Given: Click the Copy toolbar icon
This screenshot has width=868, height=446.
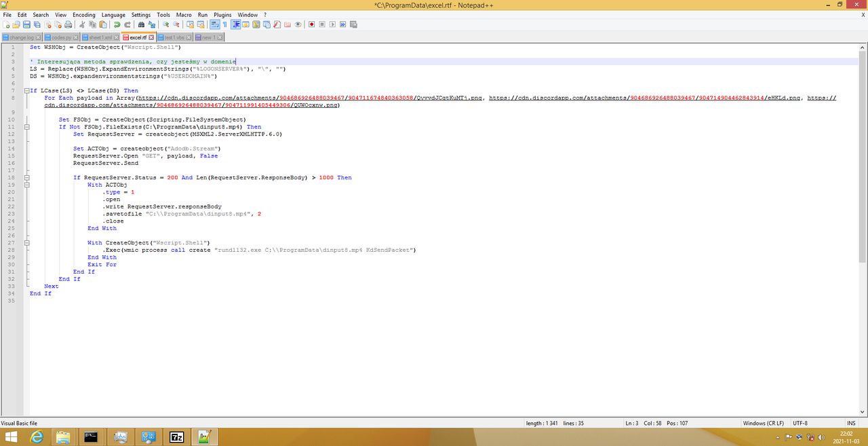Looking at the screenshot, I should pos(92,24).
